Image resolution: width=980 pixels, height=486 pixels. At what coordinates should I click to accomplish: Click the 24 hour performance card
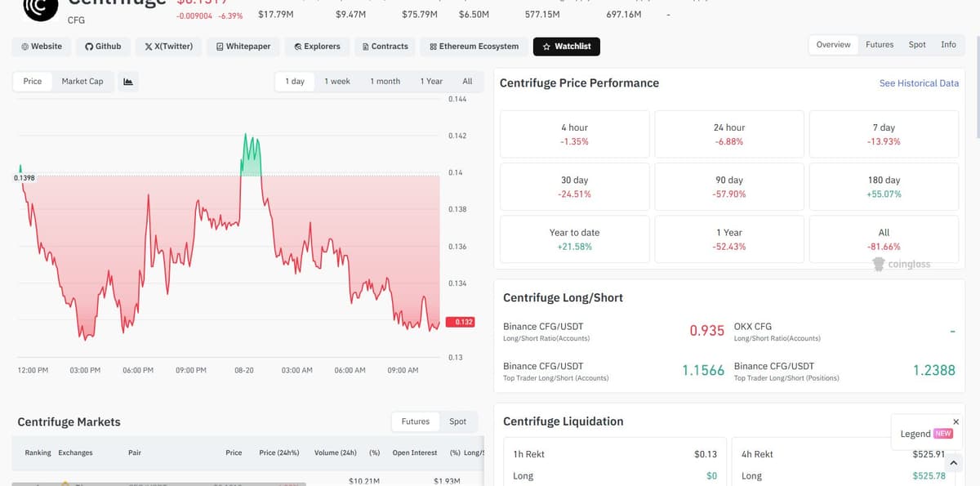click(729, 134)
